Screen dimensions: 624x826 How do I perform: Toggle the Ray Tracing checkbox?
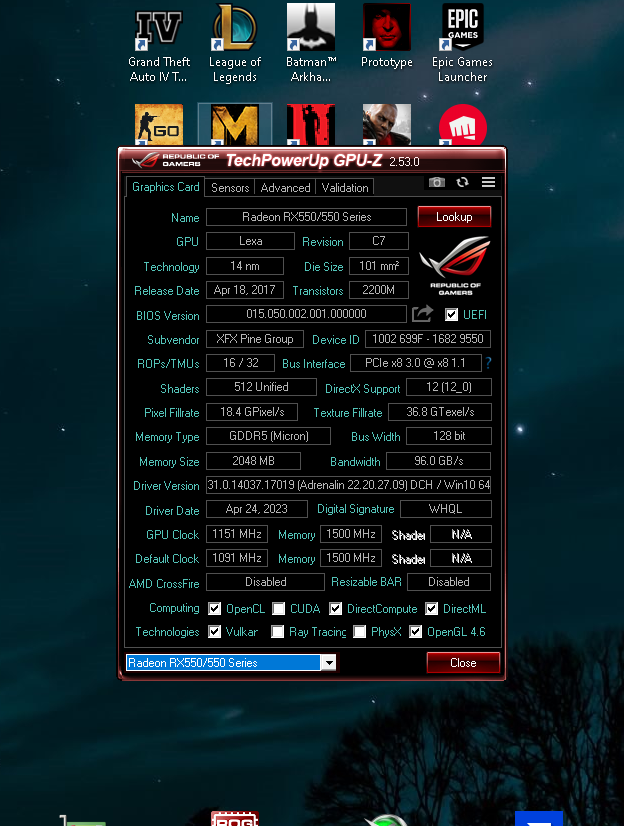tap(278, 632)
